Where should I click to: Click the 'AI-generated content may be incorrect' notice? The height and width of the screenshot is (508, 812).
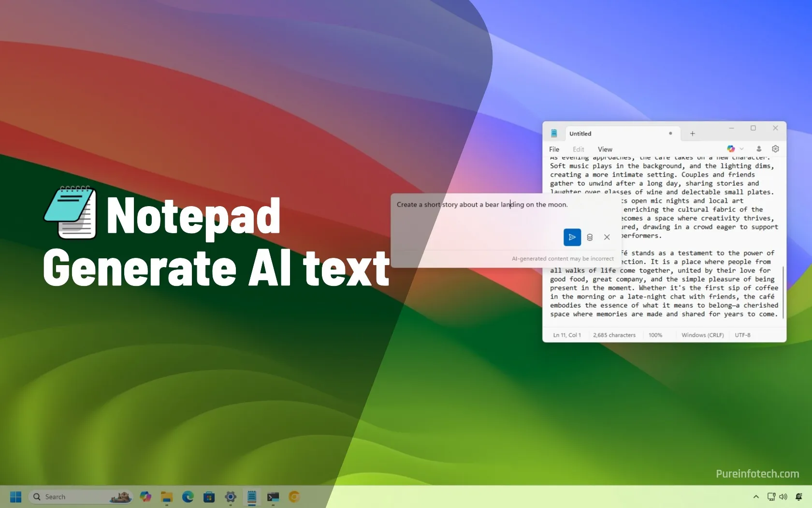[x=563, y=259]
